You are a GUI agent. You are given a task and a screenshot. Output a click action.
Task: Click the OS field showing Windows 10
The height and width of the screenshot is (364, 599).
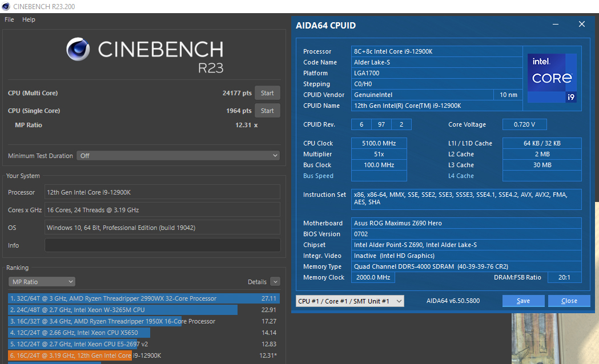coord(162,228)
